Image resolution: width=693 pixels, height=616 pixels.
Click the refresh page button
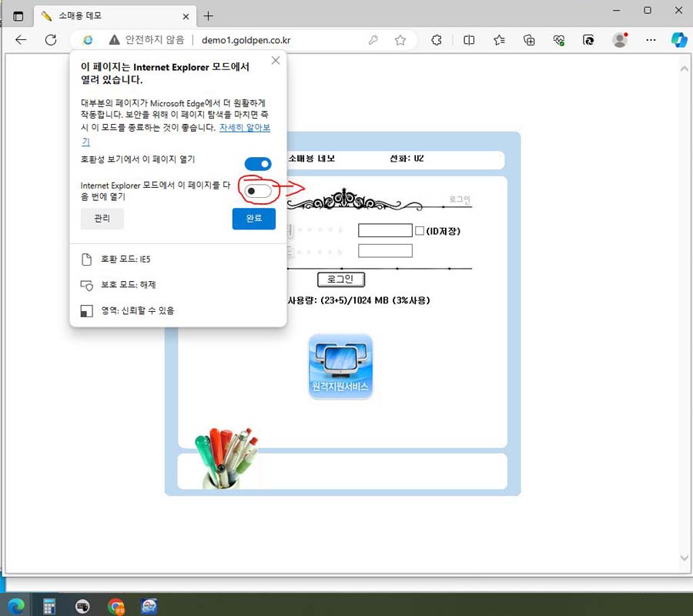coord(51,40)
